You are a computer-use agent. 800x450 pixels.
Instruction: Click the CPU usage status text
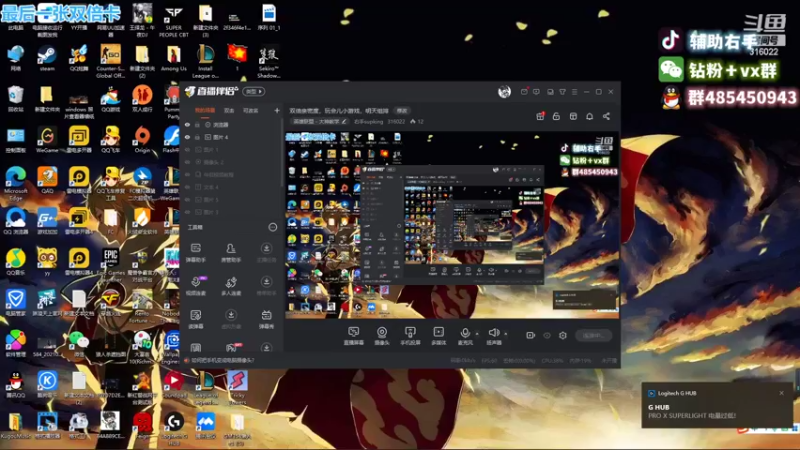click(x=554, y=360)
